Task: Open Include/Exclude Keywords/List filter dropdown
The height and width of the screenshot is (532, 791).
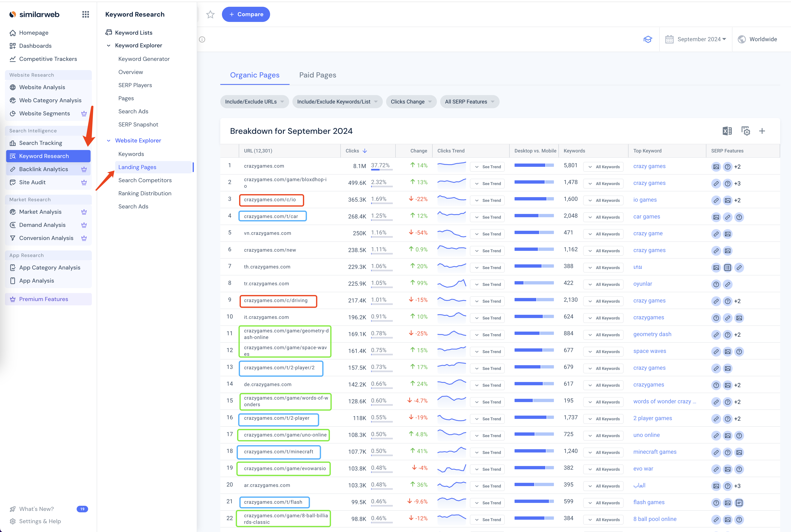Action: pyautogui.click(x=337, y=102)
